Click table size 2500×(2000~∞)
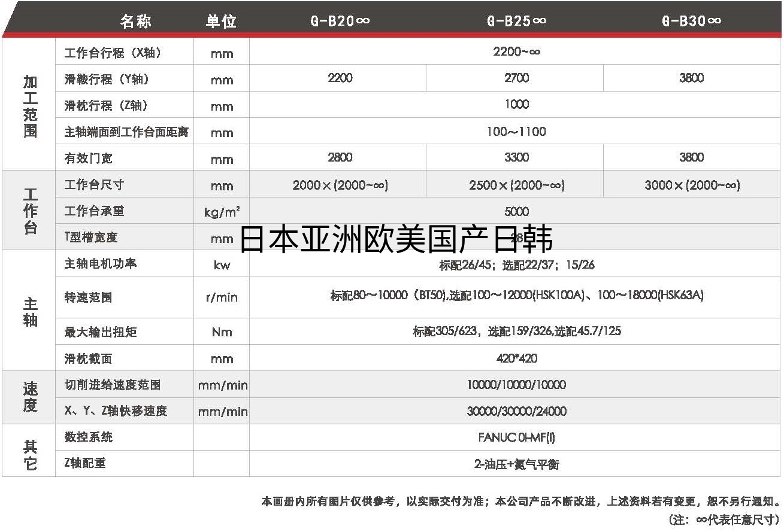The height and width of the screenshot is (532, 784). tap(516, 185)
